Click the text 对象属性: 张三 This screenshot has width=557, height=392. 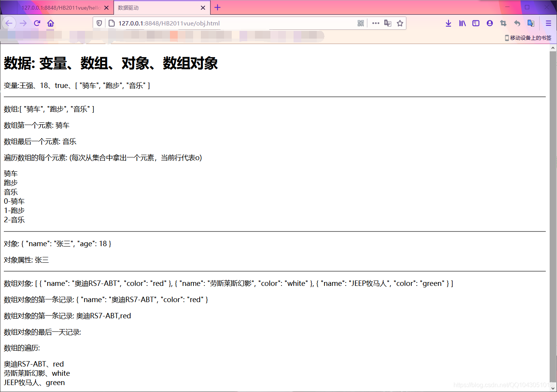tap(26, 260)
